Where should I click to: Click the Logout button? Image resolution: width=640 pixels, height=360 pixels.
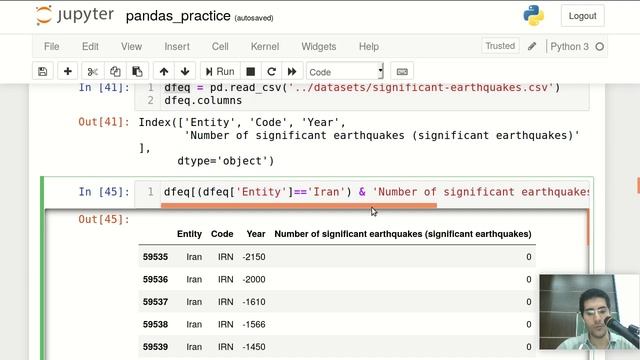(582, 16)
